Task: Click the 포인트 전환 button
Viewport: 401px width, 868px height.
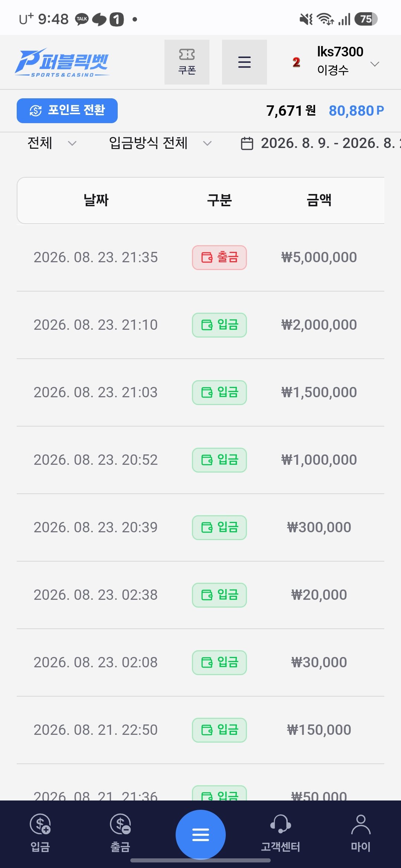Action: tap(67, 111)
